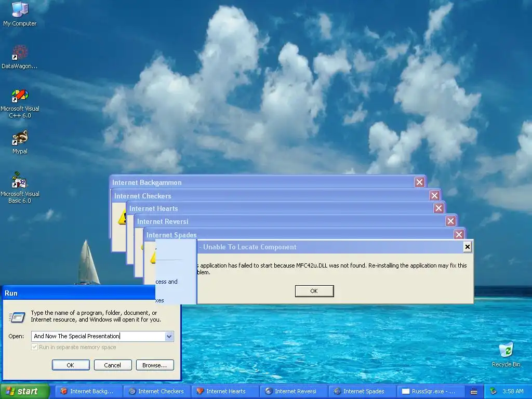Switch to Internet Spades taskbar button

click(362, 391)
